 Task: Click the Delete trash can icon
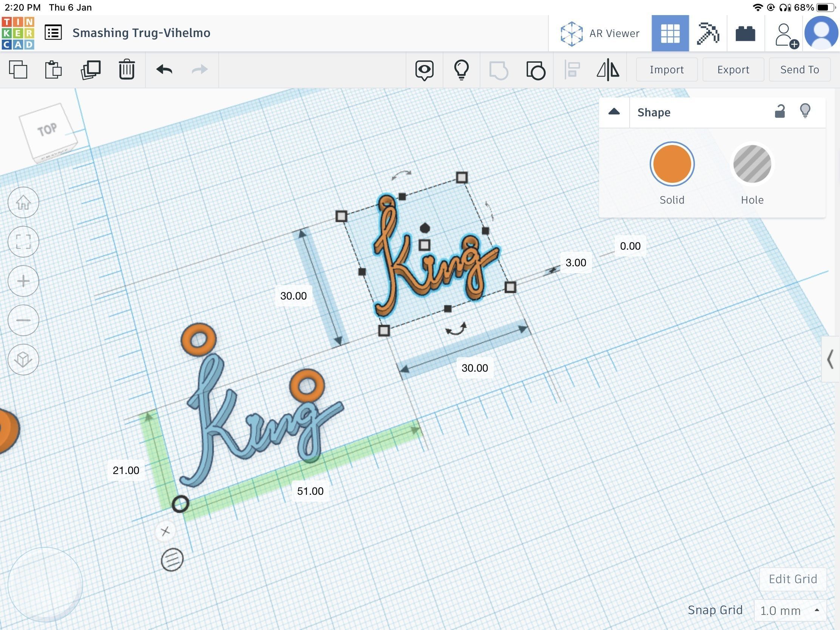coord(127,69)
